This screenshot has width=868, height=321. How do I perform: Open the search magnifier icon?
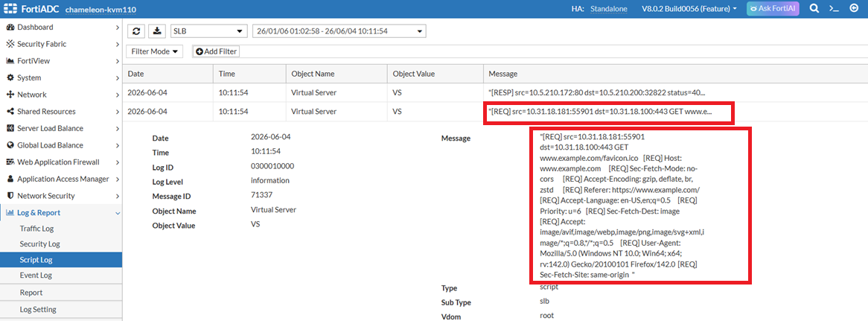tap(814, 9)
